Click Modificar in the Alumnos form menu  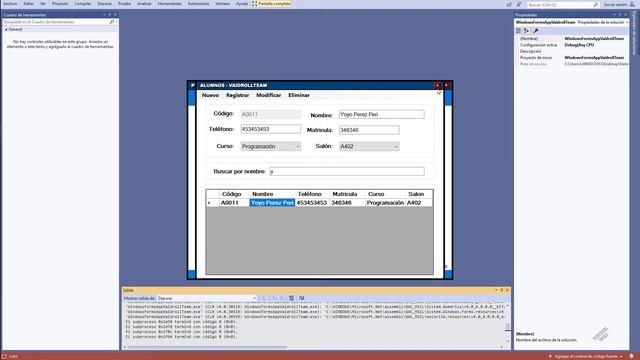click(269, 95)
